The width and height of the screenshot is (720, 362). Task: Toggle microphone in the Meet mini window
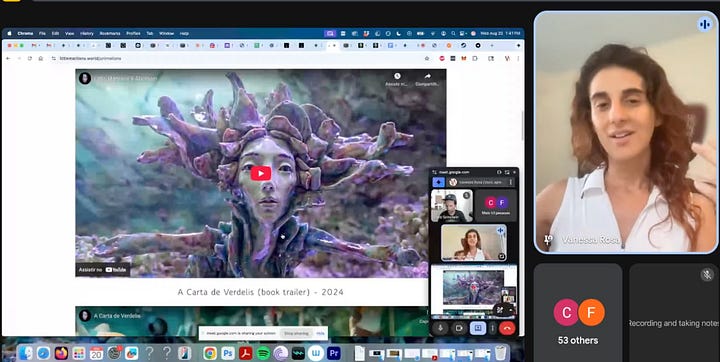coord(440,328)
